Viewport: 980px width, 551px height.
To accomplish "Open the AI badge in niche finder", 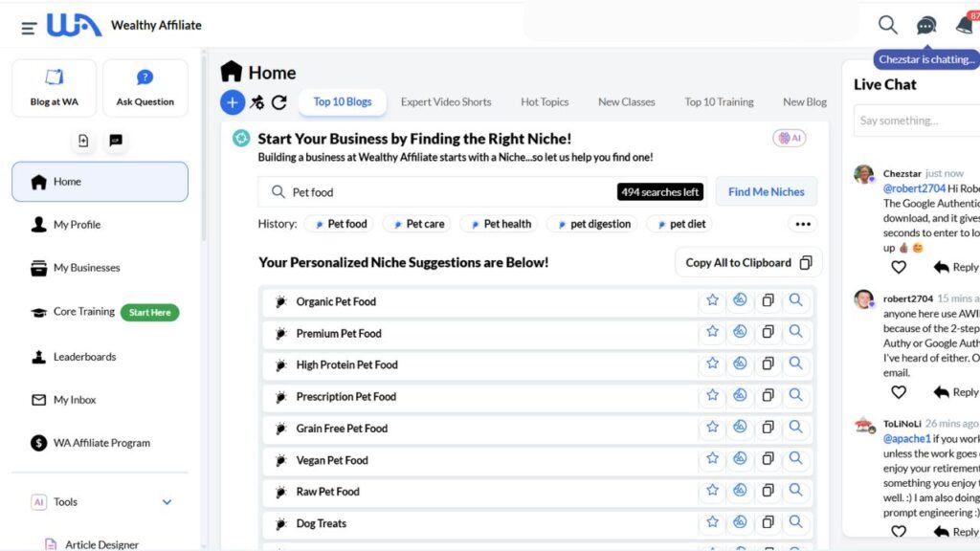I will pyautogui.click(x=790, y=139).
